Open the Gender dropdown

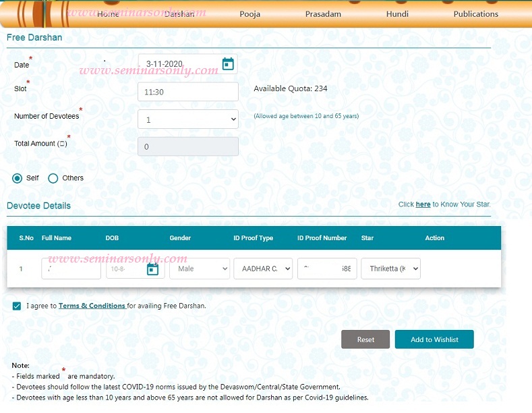tap(200, 269)
